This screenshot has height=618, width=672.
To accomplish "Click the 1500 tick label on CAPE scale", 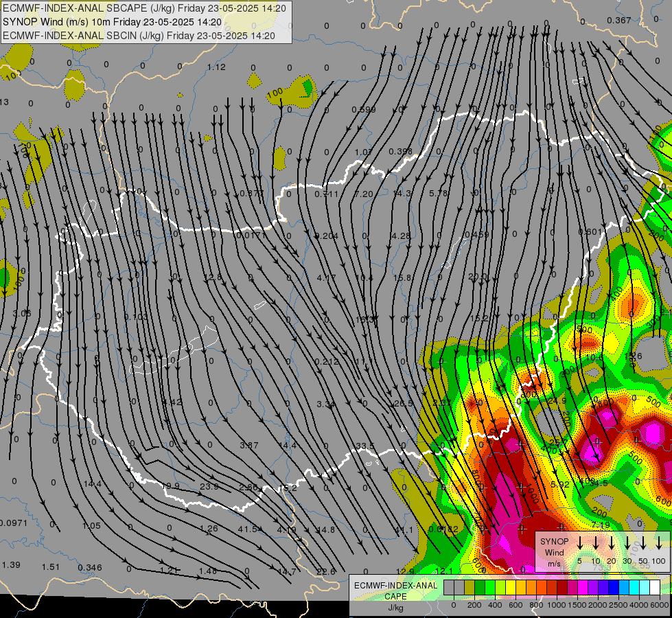I will tap(577, 605).
